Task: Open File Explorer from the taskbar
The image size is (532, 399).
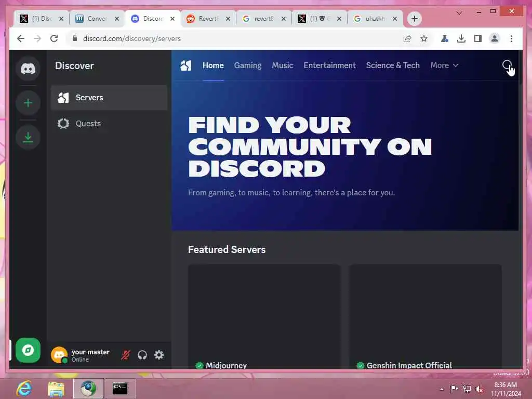Action: pyautogui.click(x=56, y=389)
